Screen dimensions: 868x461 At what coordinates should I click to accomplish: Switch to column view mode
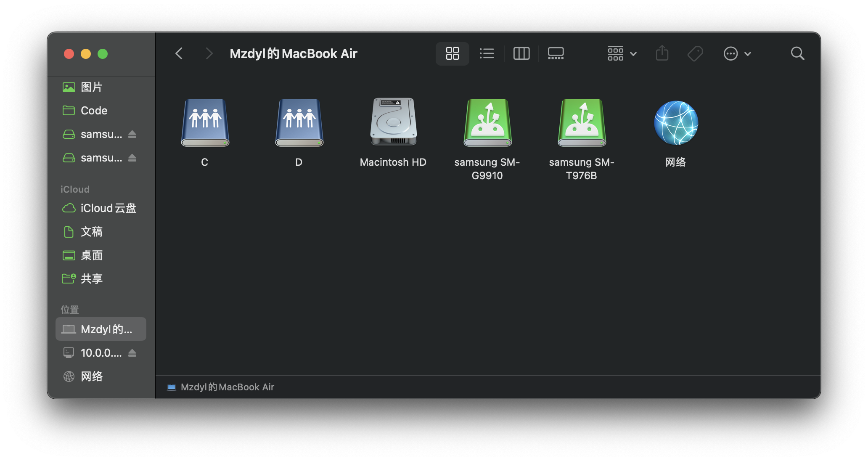pyautogui.click(x=521, y=53)
